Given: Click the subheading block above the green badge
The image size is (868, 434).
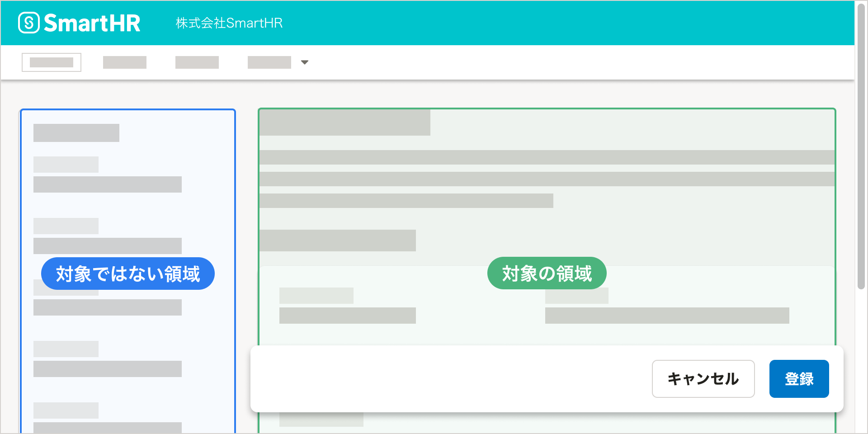Looking at the screenshot, I should click(x=337, y=241).
